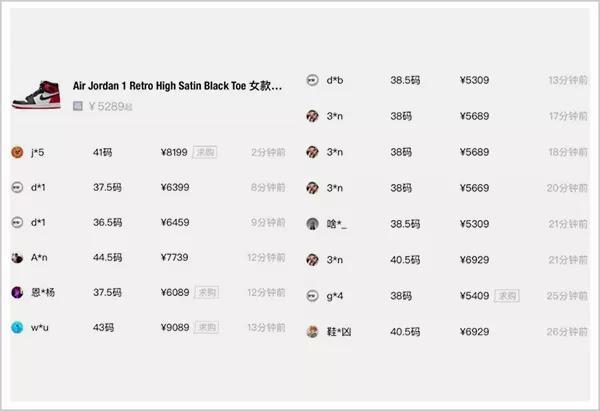Select the ¥6459 price for 36.5码
The width and height of the screenshot is (600, 411).
coord(175,222)
